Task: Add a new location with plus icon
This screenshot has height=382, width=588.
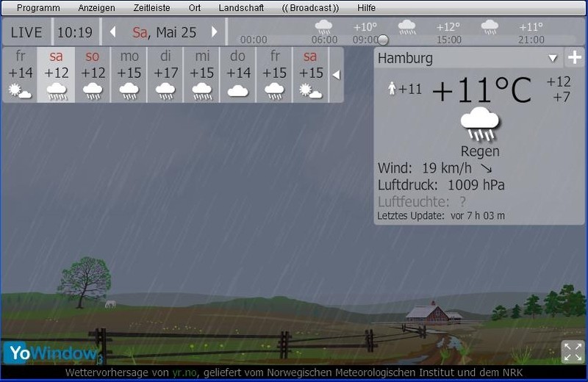Action: point(574,58)
